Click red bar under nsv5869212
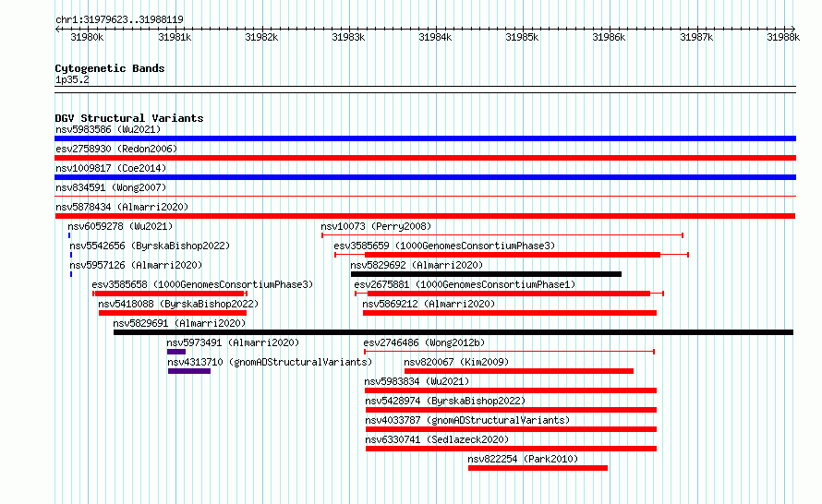Screen dimensions: 822x504 point(510,313)
